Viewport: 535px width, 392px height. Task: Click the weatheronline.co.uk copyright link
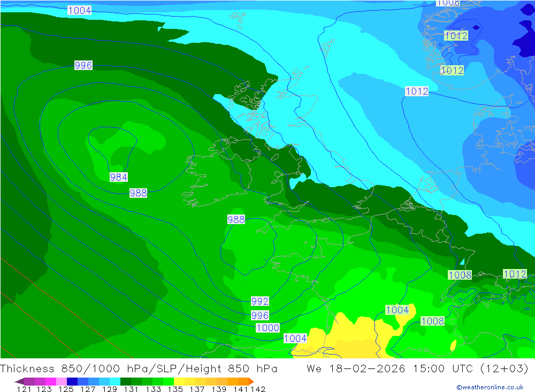click(x=490, y=387)
